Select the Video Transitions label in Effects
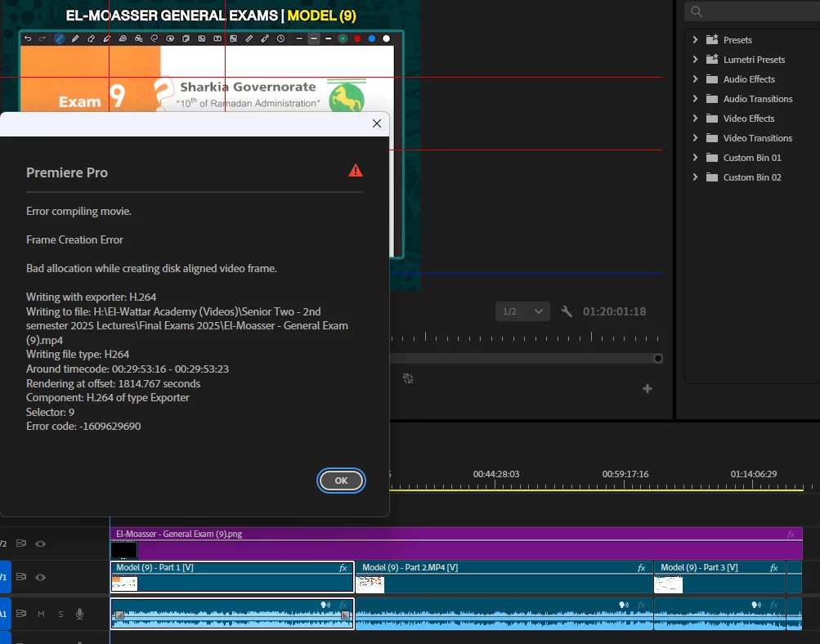The height and width of the screenshot is (644, 820). point(757,138)
